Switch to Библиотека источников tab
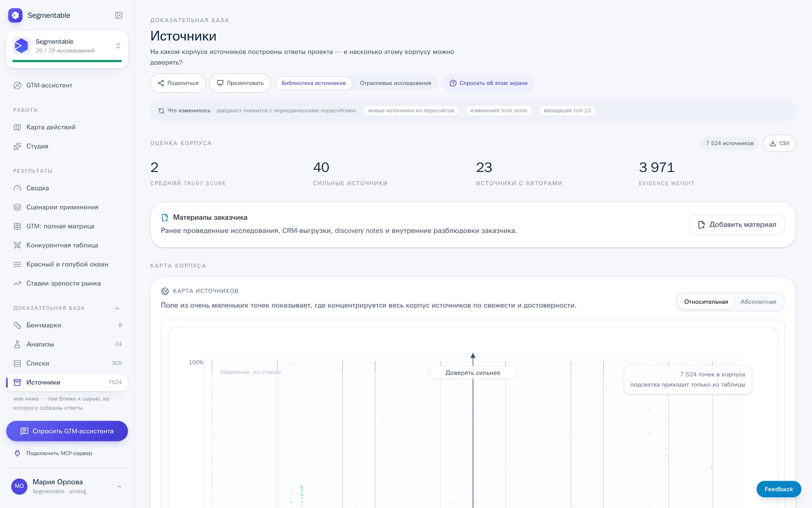Viewport: 812px width, 508px height. [313, 83]
